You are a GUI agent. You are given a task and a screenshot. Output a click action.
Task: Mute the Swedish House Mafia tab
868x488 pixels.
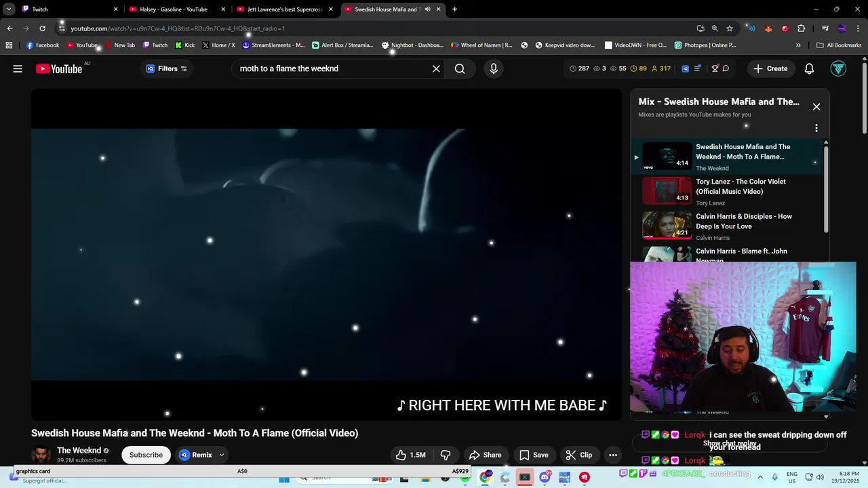point(427,9)
